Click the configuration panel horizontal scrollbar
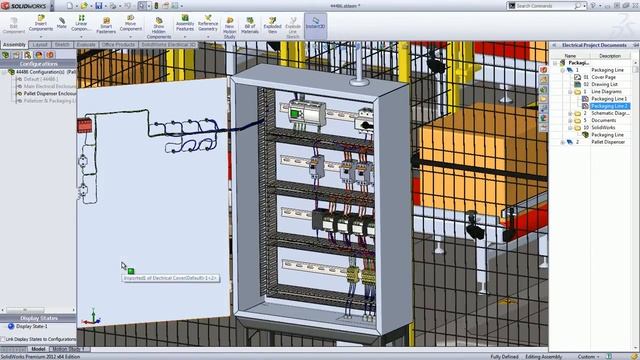 click(x=25, y=310)
